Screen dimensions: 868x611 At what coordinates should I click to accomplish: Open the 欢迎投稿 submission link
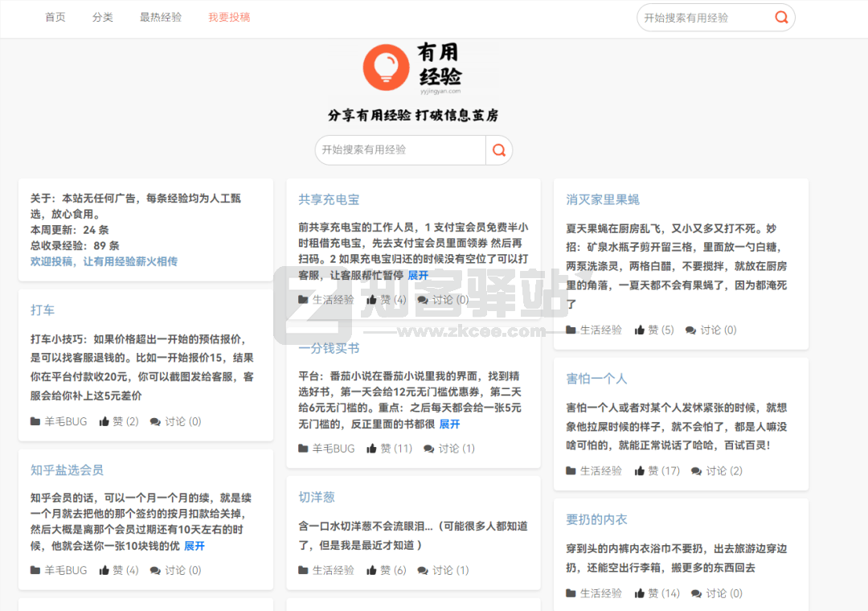(x=104, y=261)
